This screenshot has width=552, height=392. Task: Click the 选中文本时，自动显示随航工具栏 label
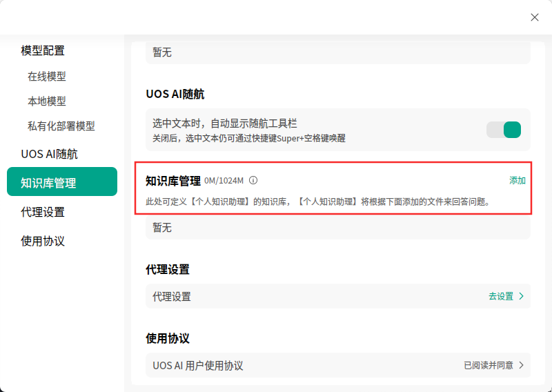pos(225,124)
